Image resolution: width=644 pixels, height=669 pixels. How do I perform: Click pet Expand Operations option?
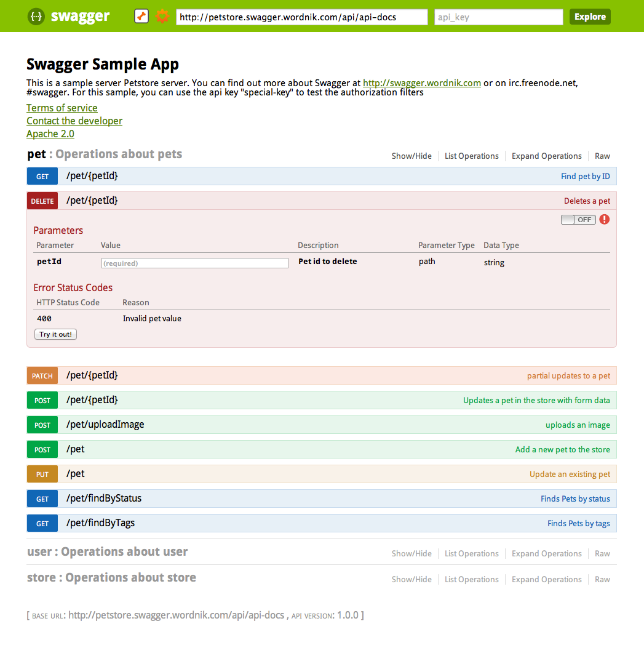click(x=546, y=156)
